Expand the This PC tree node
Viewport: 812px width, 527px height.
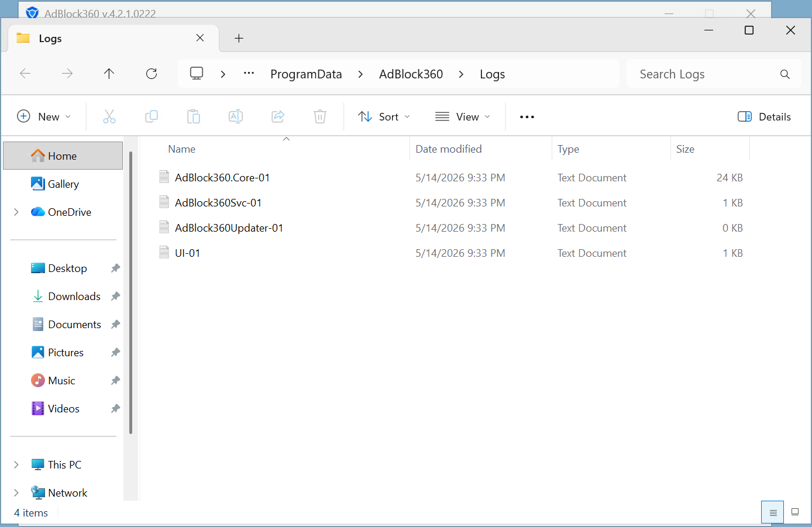[x=16, y=464]
